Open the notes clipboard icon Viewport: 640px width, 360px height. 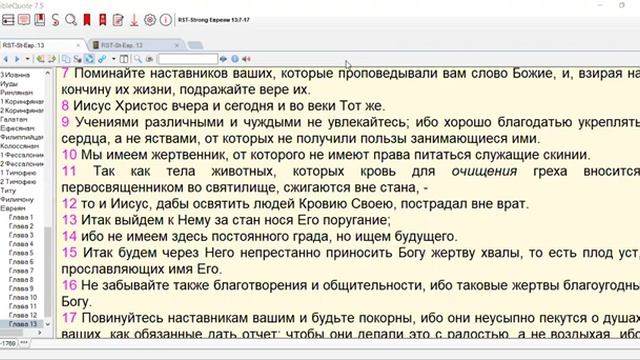coord(118,20)
